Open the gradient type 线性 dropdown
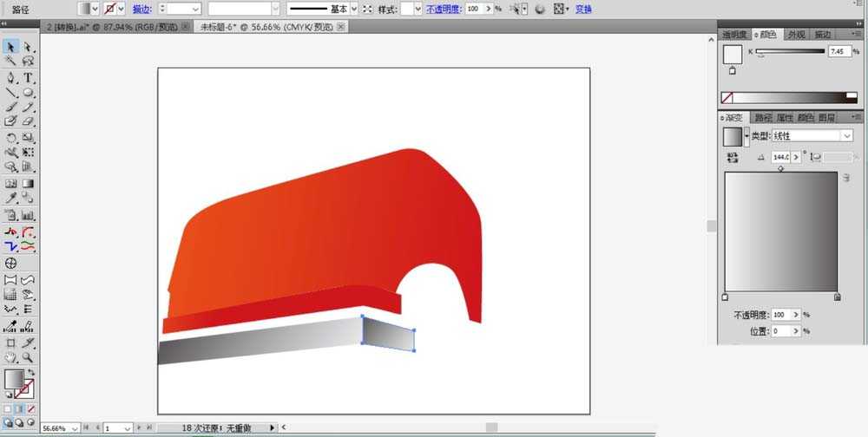Viewport: 868px width, 437px height. tap(846, 136)
